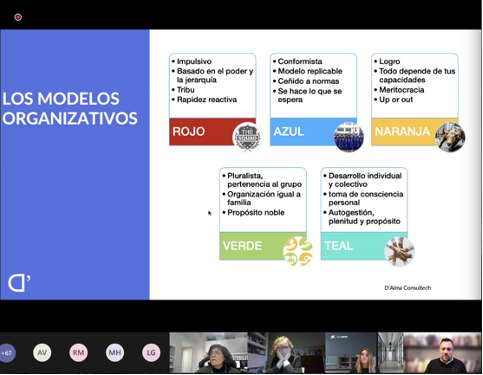This screenshot has height=375, width=483.
Task: Select video of blonde woman in office
Action: 364,353
